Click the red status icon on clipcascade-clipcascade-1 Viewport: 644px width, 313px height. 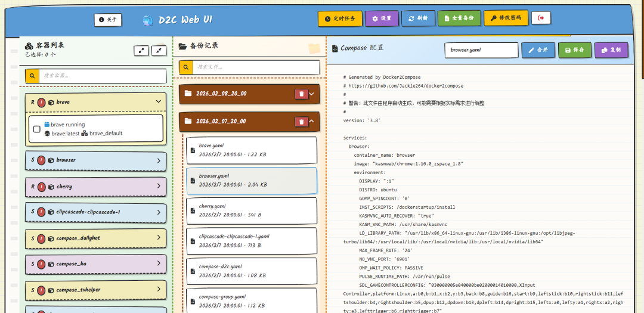click(x=41, y=212)
